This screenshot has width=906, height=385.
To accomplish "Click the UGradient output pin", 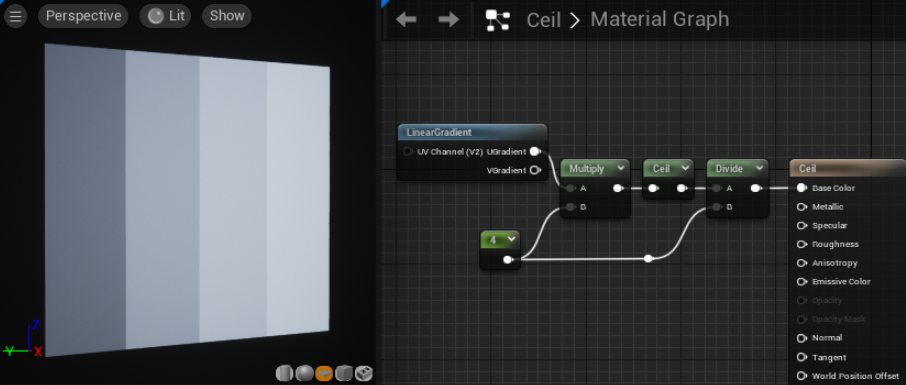I will [534, 151].
